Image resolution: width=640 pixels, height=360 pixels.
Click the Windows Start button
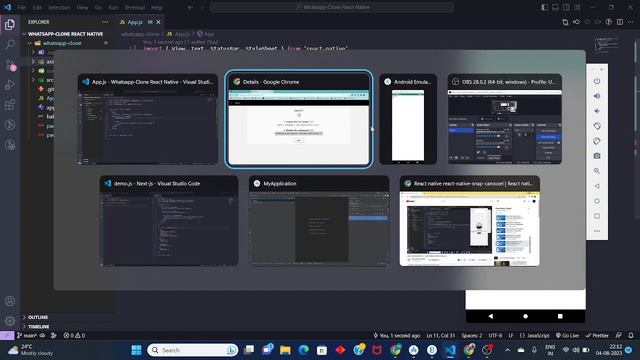[x=136, y=350]
